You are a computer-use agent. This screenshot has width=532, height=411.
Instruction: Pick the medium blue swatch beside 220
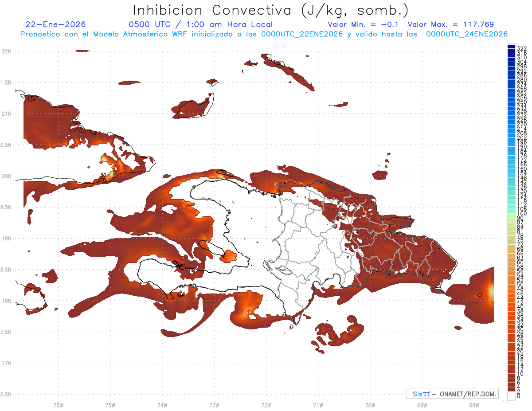pyautogui.click(x=511, y=122)
